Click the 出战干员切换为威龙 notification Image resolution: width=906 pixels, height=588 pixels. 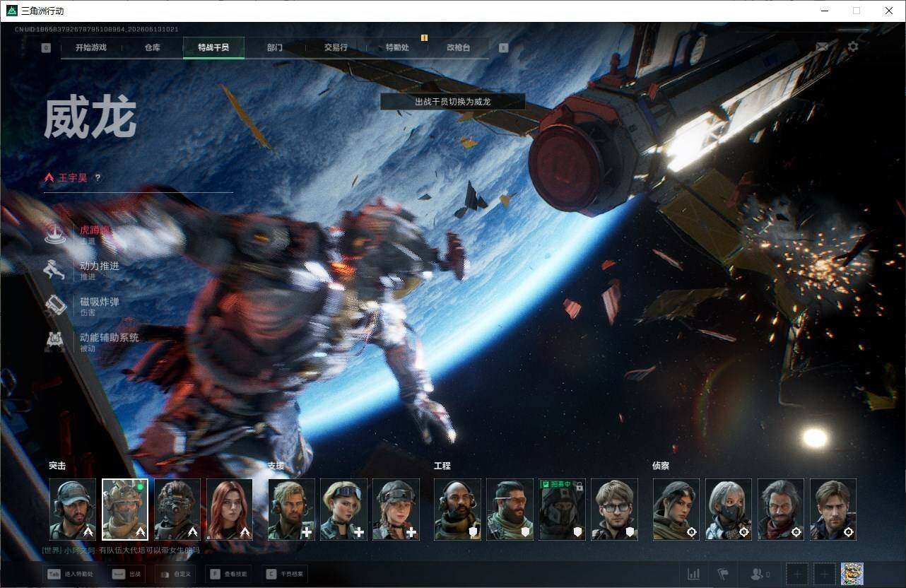click(x=453, y=102)
